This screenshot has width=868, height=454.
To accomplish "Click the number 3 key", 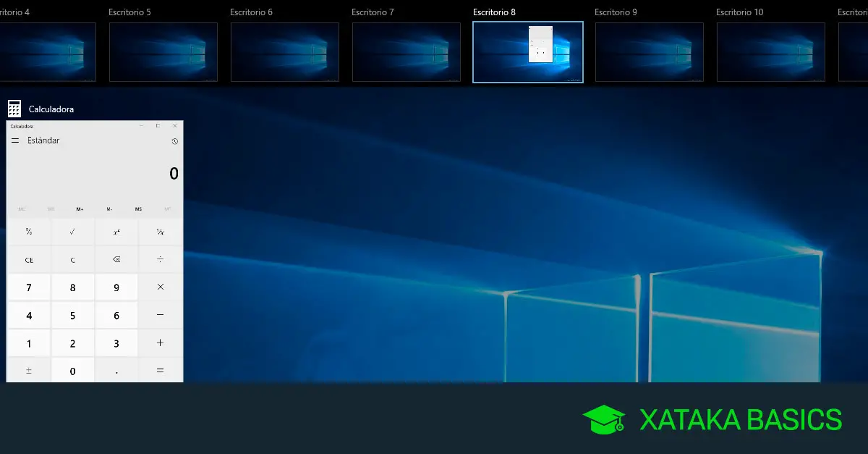I will (116, 343).
